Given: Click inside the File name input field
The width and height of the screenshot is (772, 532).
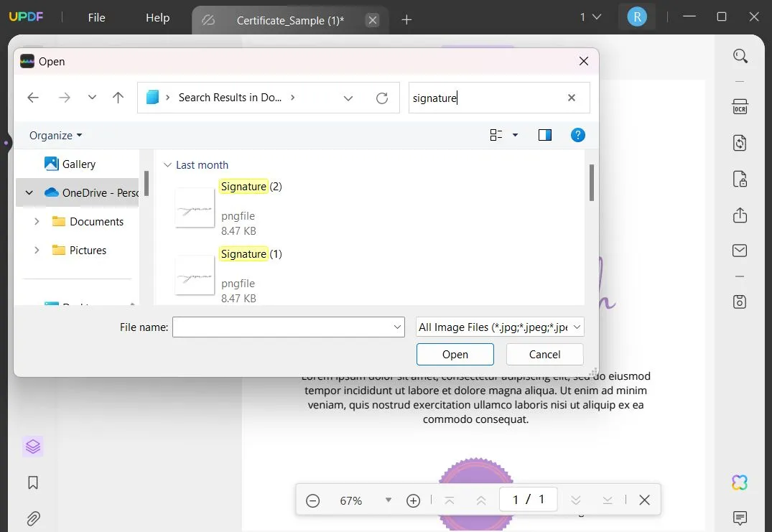Looking at the screenshot, I should (287, 327).
